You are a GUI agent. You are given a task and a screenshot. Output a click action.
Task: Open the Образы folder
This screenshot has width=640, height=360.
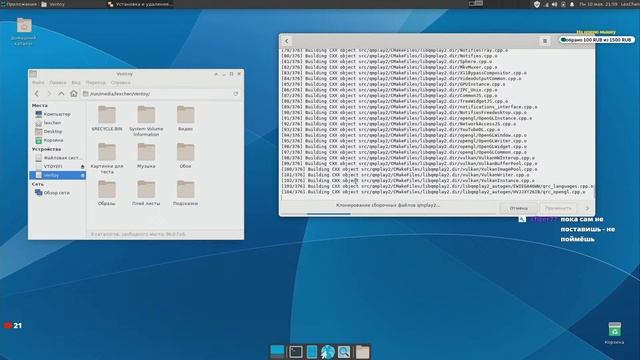point(107,193)
